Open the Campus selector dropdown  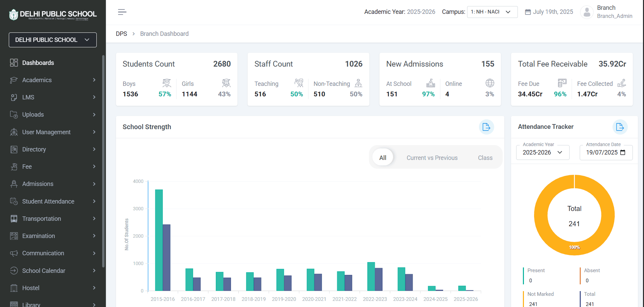(492, 12)
